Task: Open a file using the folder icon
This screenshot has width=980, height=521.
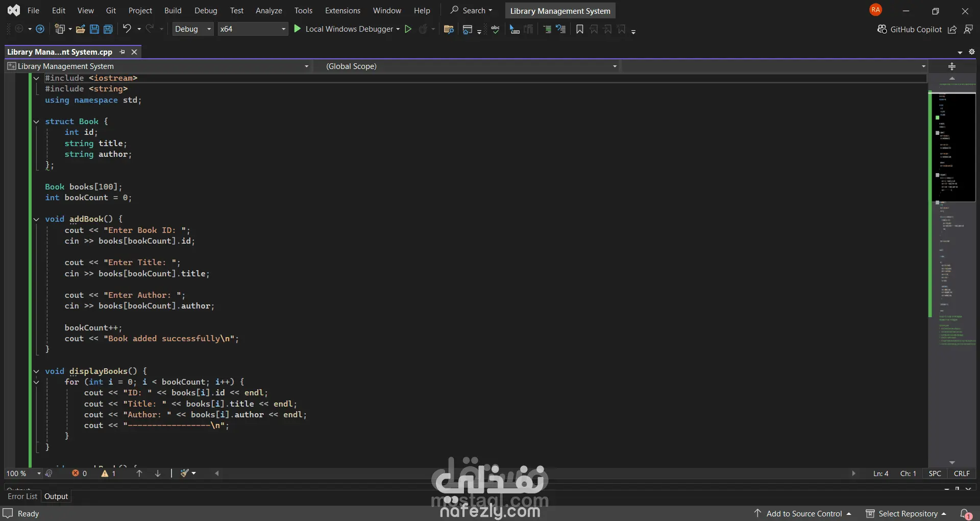Action: [x=80, y=29]
